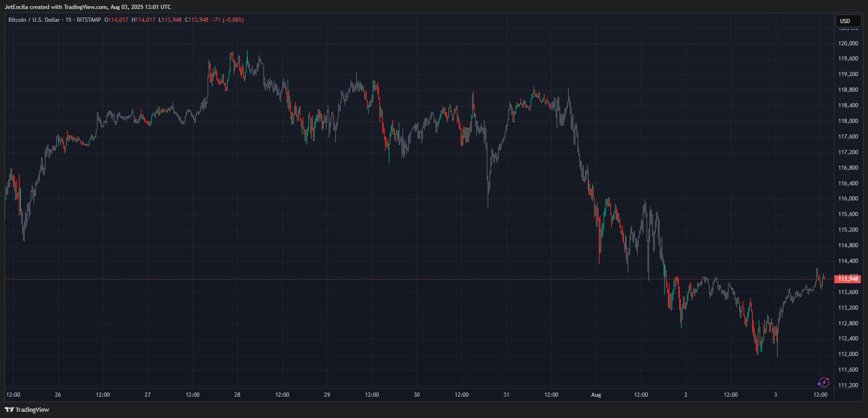Select date 26 on the time axis
Image resolution: width=868 pixels, height=418 pixels.
pyautogui.click(x=58, y=395)
